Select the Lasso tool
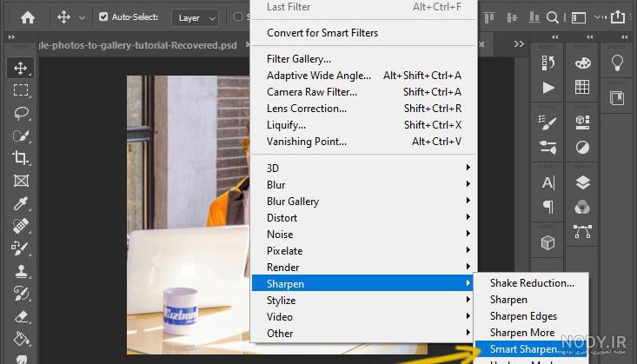The image size is (637, 364). coord(20,113)
